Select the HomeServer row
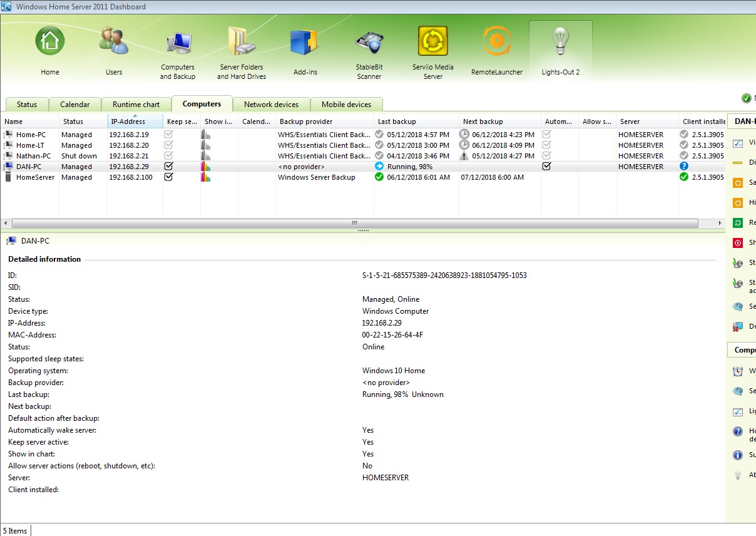The height and width of the screenshot is (536, 756). pos(363,177)
